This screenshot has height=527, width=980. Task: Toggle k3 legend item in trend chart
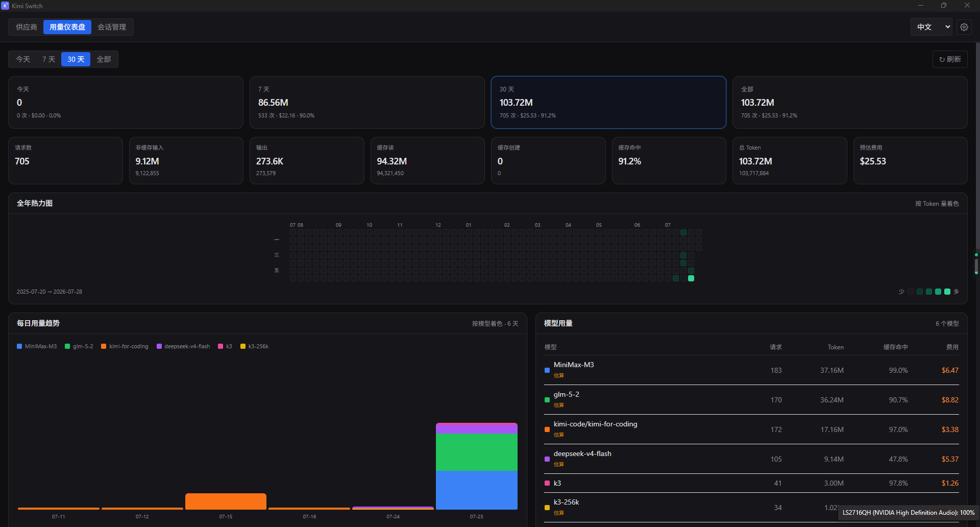(225, 346)
